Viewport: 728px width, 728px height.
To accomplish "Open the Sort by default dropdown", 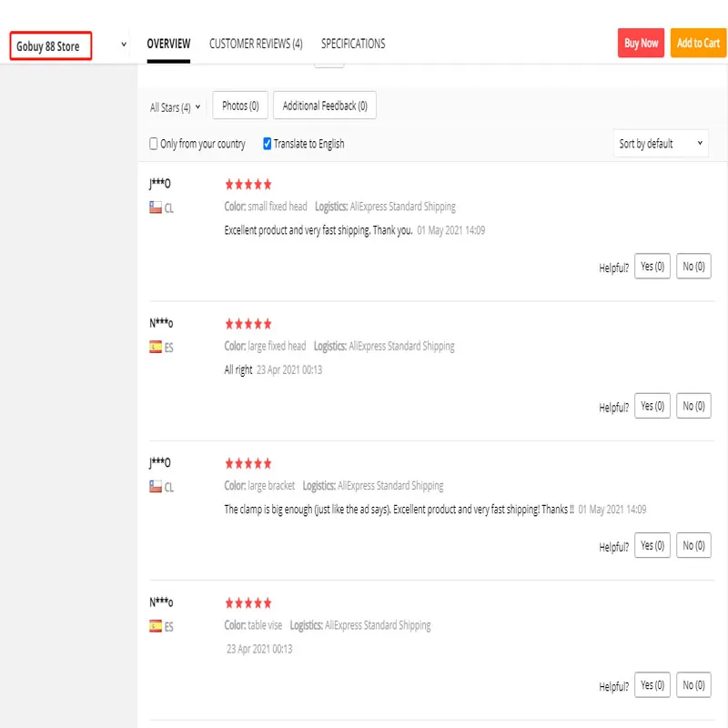I will (x=661, y=144).
